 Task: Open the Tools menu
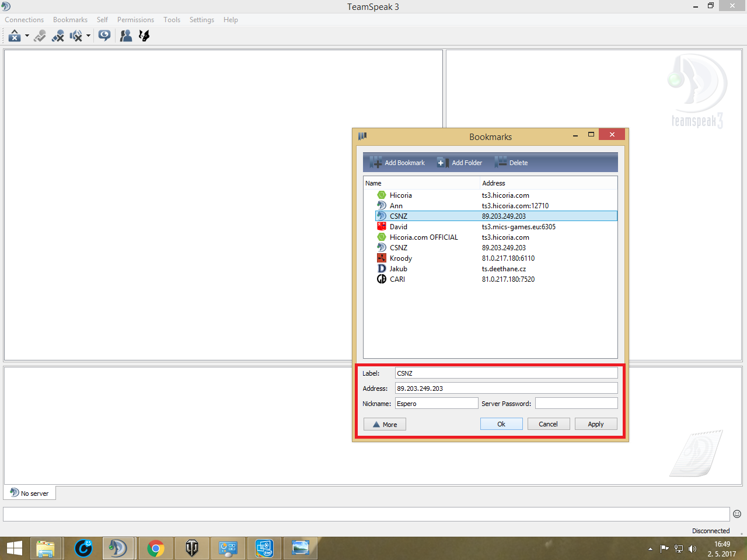pos(172,20)
